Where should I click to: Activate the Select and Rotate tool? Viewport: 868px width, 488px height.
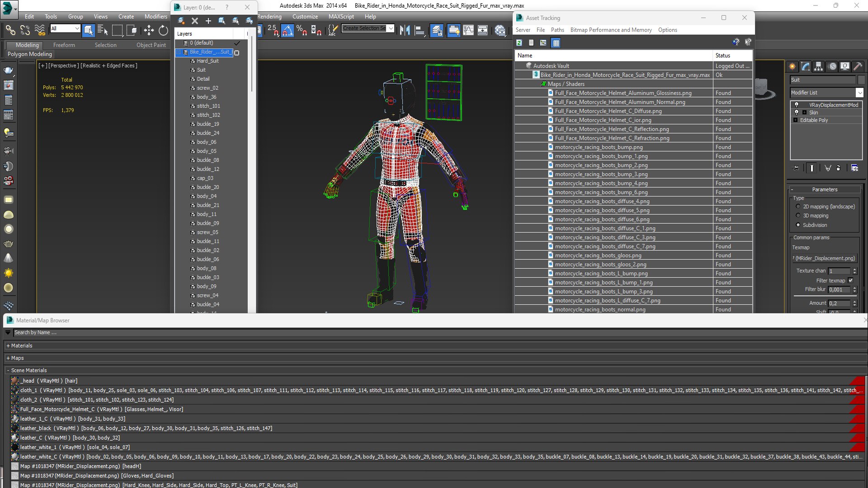pos(163,30)
